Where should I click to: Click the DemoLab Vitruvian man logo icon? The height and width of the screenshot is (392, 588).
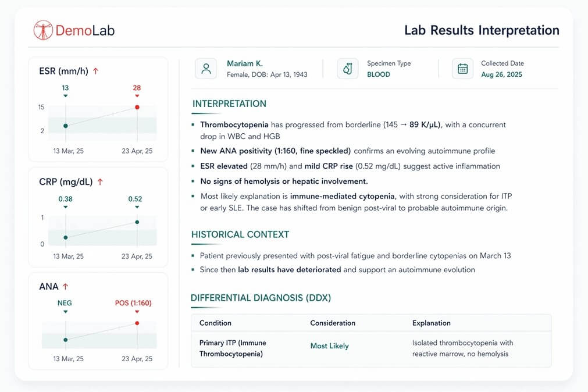(x=43, y=30)
